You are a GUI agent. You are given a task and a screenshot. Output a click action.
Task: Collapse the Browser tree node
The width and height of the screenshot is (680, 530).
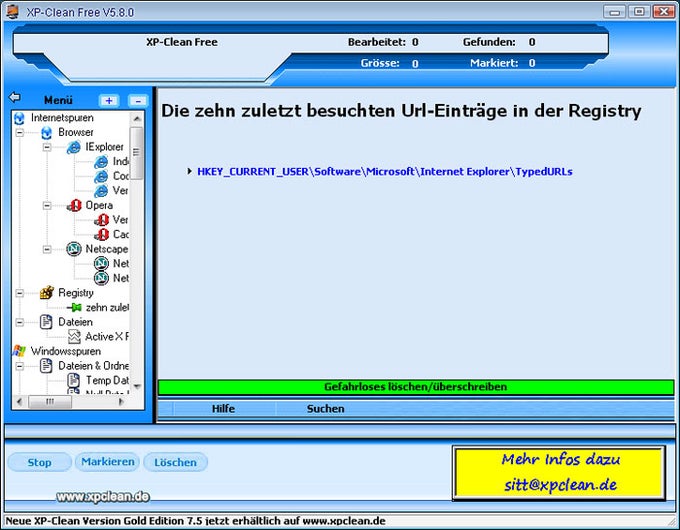(20, 133)
